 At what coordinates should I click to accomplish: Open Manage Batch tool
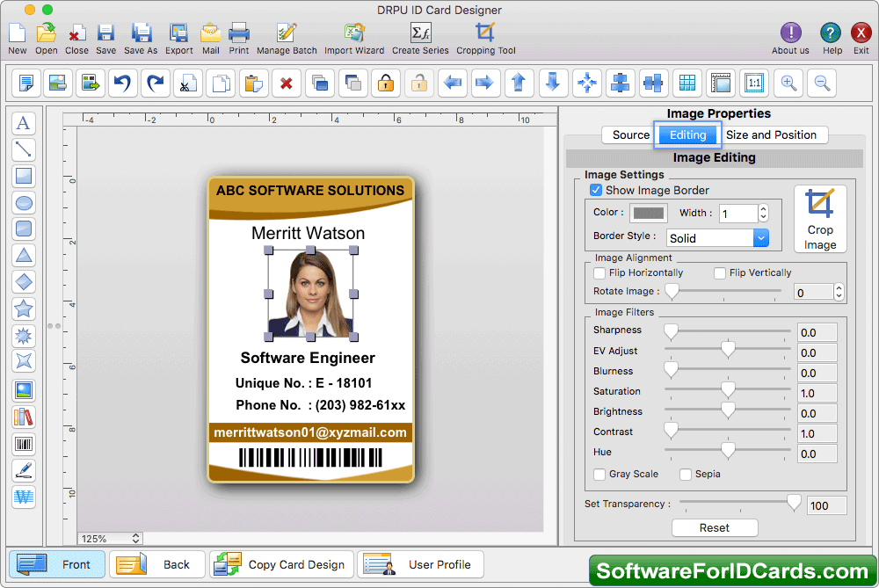coord(287,39)
